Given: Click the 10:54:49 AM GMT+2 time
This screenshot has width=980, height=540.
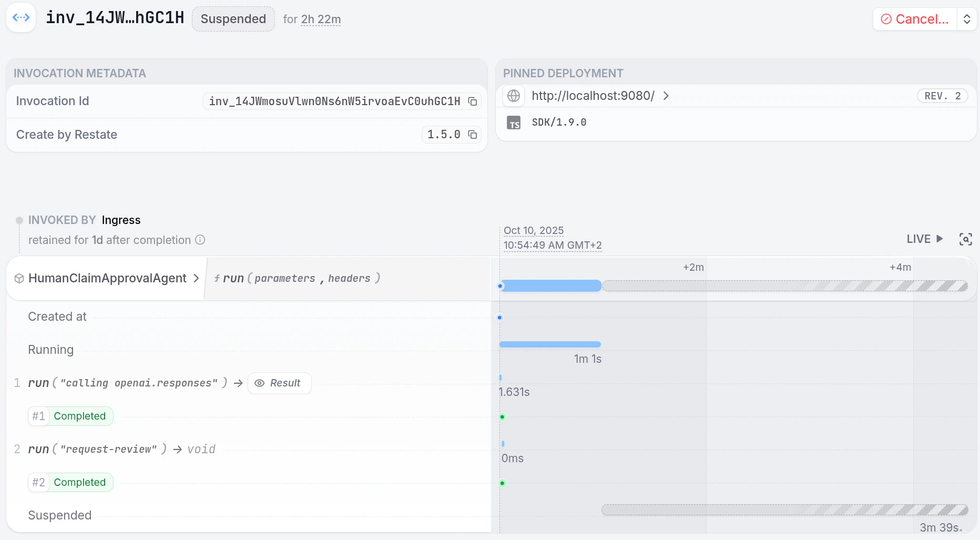Looking at the screenshot, I should point(553,245).
